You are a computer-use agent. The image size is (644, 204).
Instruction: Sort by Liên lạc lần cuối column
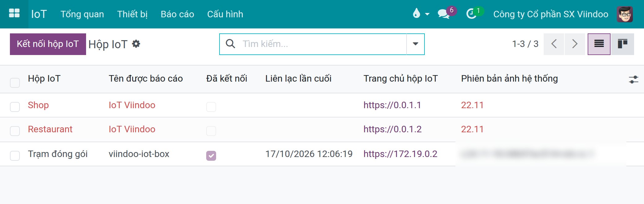click(x=298, y=79)
